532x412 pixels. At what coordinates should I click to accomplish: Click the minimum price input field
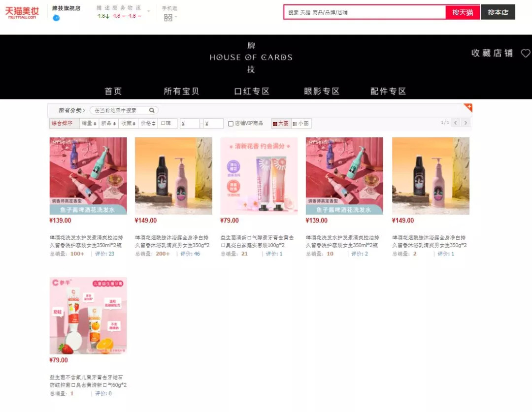tap(189, 124)
